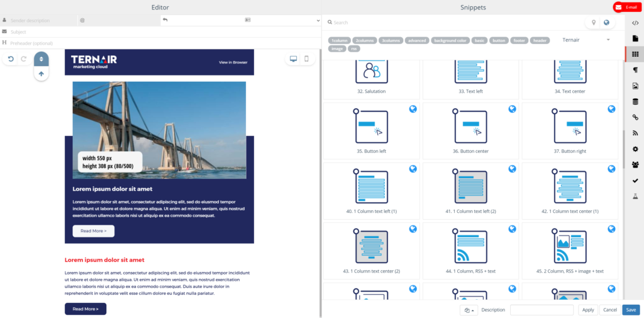The width and height of the screenshot is (644, 318).
Task: Filter snippets by 2columns tag
Action: coord(364,40)
